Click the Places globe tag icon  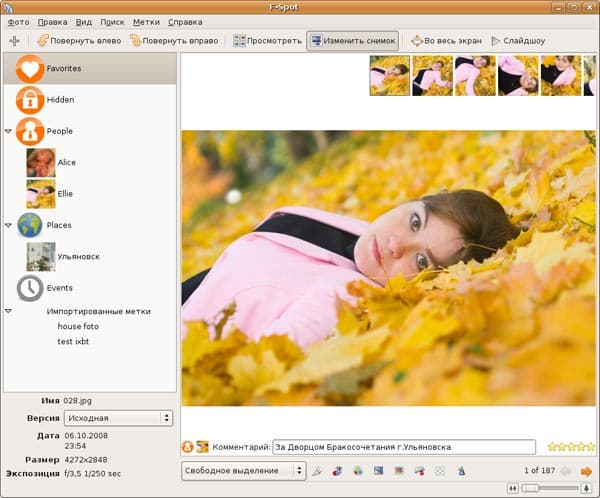(30, 225)
